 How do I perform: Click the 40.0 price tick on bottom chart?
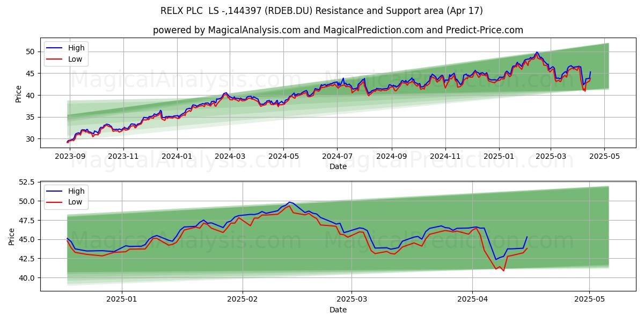(x=27, y=278)
